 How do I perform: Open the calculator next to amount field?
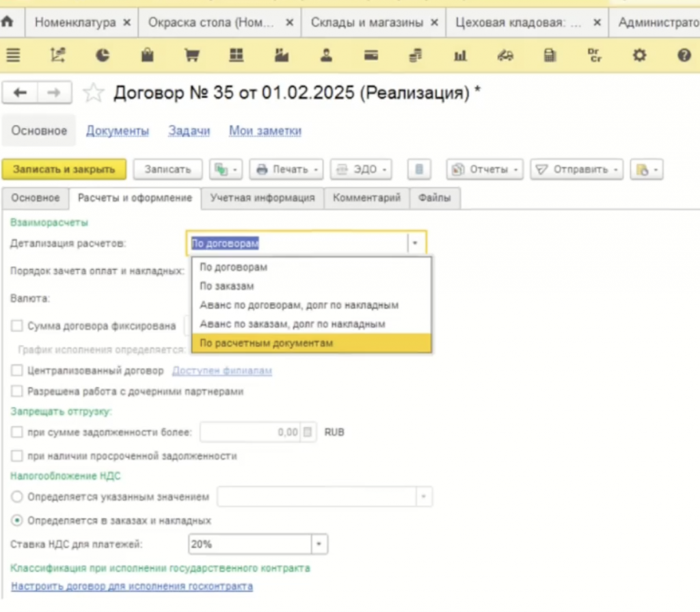click(308, 432)
